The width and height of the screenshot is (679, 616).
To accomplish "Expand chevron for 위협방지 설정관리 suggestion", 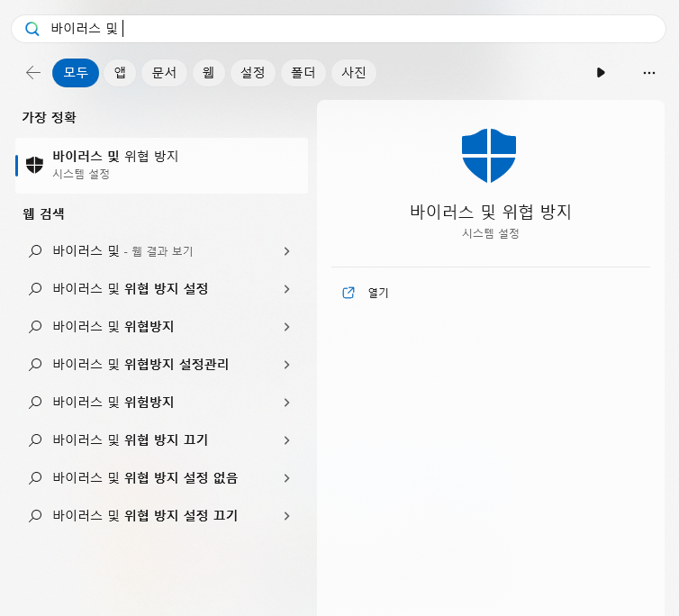I will [x=286, y=365].
